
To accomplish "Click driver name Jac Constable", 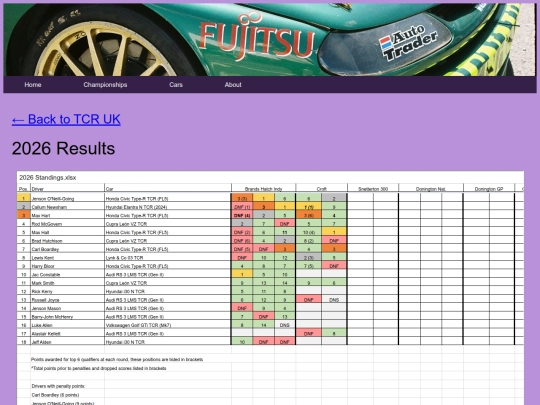I will point(46,274).
